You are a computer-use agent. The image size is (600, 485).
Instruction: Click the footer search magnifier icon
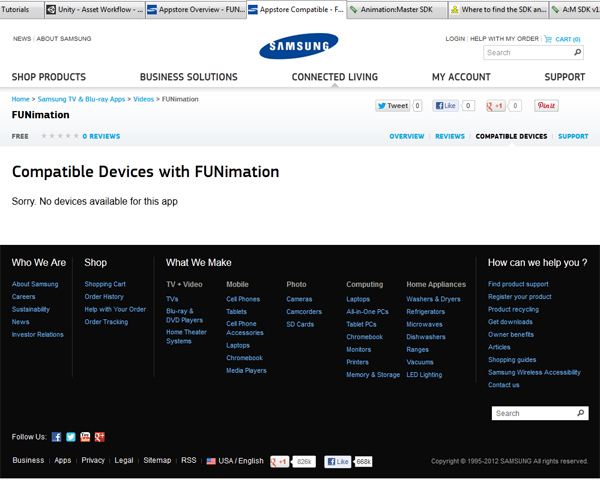[580, 413]
